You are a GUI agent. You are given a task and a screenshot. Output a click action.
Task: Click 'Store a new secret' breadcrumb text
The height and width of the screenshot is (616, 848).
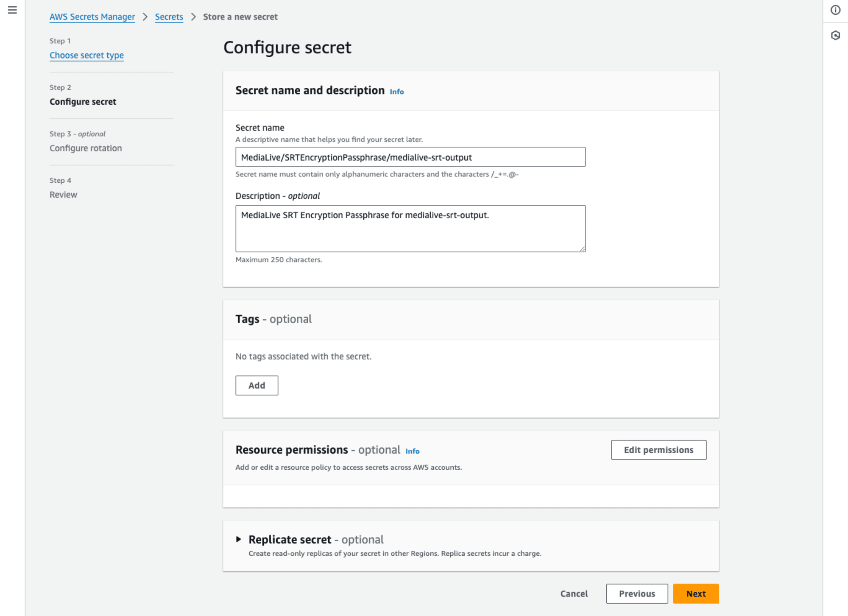click(240, 17)
